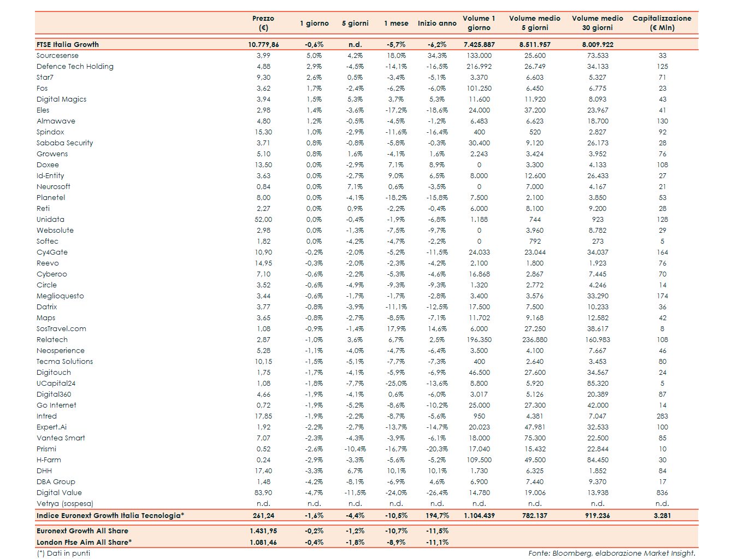This screenshot has height=559, width=756.
Task: Select the "Volume 1 giorno" column header
Action: (x=479, y=23)
